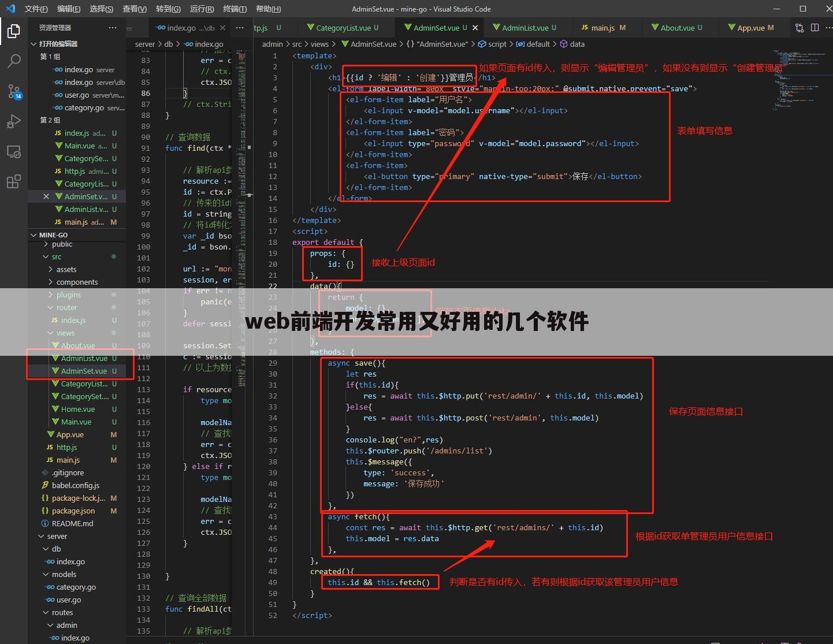Switch to the About.vue tab

[677, 28]
